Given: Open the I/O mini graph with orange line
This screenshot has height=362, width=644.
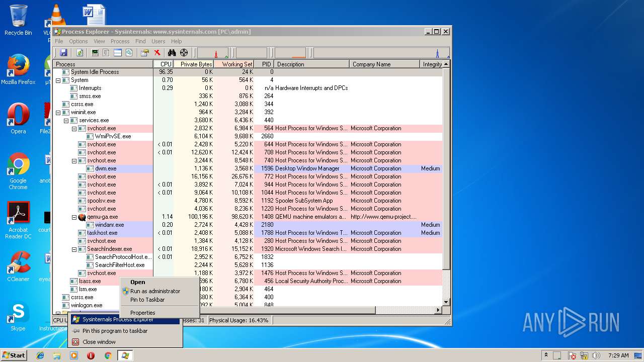Looking at the screenshot, I should click(290, 53).
